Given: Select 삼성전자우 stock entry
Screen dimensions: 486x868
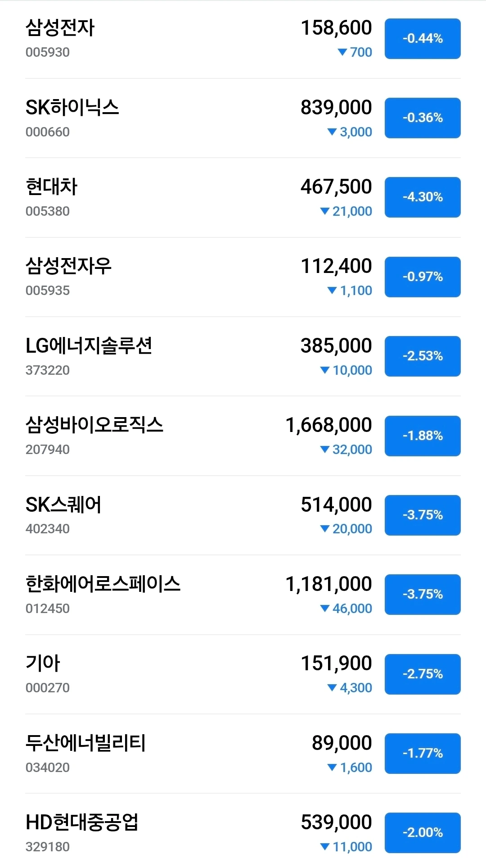Looking at the screenshot, I should coord(68,266).
